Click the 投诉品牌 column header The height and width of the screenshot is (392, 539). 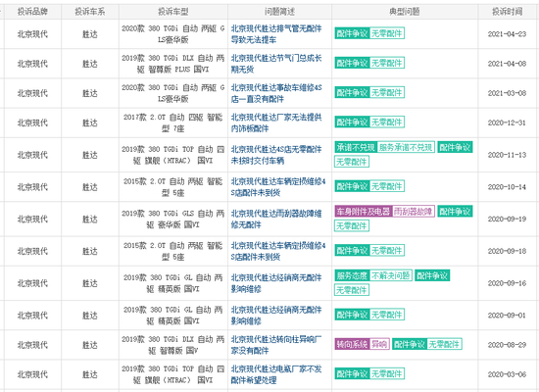[32, 12]
